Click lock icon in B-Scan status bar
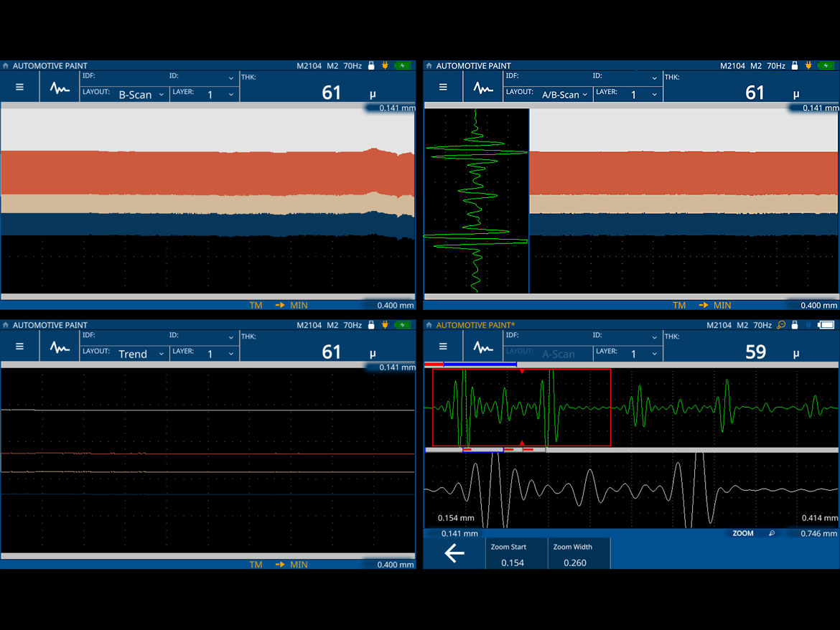840x630 pixels. pos(371,66)
